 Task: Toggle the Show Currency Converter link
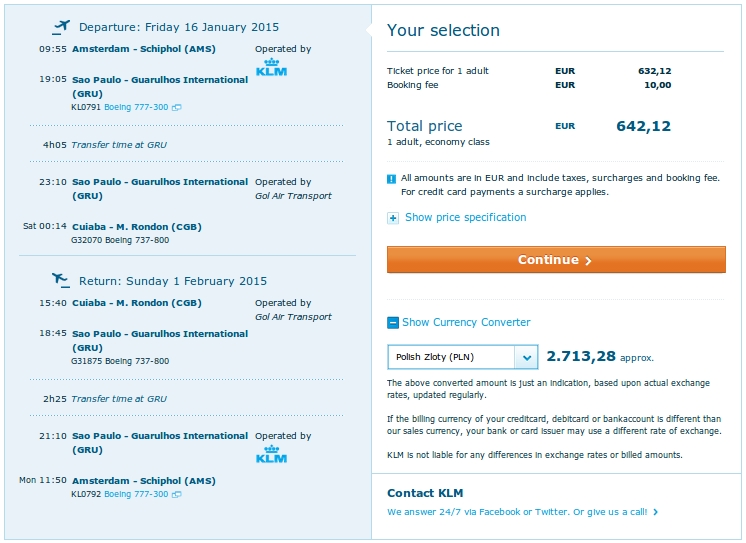pyautogui.click(x=466, y=322)
